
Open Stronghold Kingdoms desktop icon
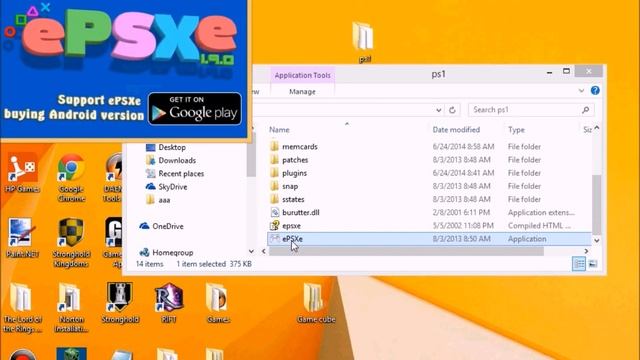pos(71,242)
